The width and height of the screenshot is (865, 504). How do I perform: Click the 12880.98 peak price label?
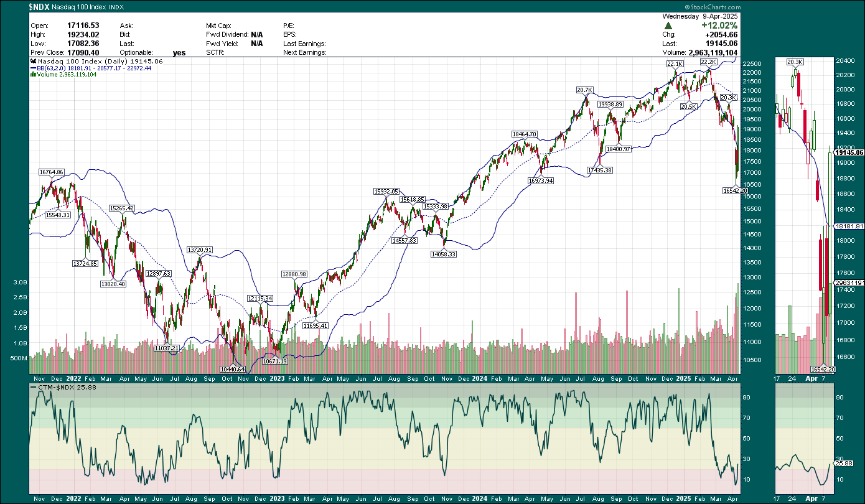294,274
